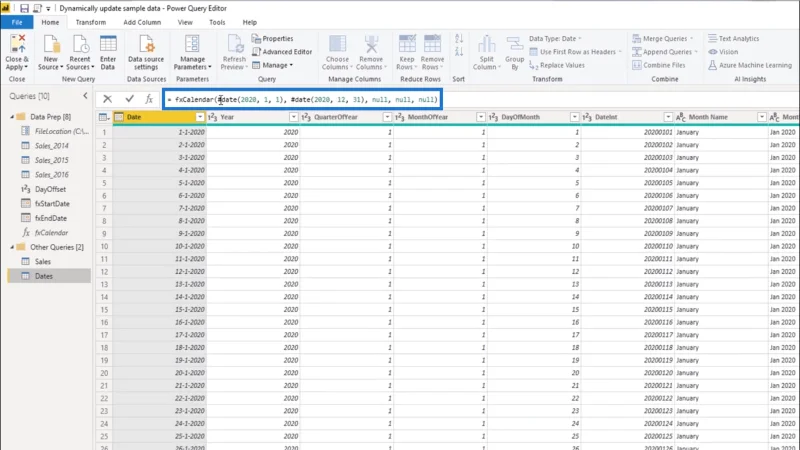Image resolution: width=800 pixels, height=450 pixels.
Task: Click Use First Row as Headers
Action: click(x=575, y=52)
